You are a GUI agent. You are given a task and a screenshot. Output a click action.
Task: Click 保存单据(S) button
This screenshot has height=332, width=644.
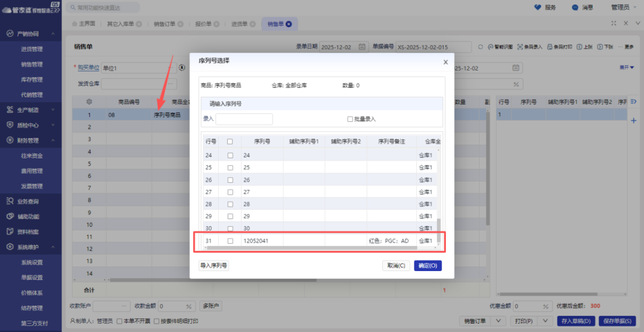click(617, 321)
